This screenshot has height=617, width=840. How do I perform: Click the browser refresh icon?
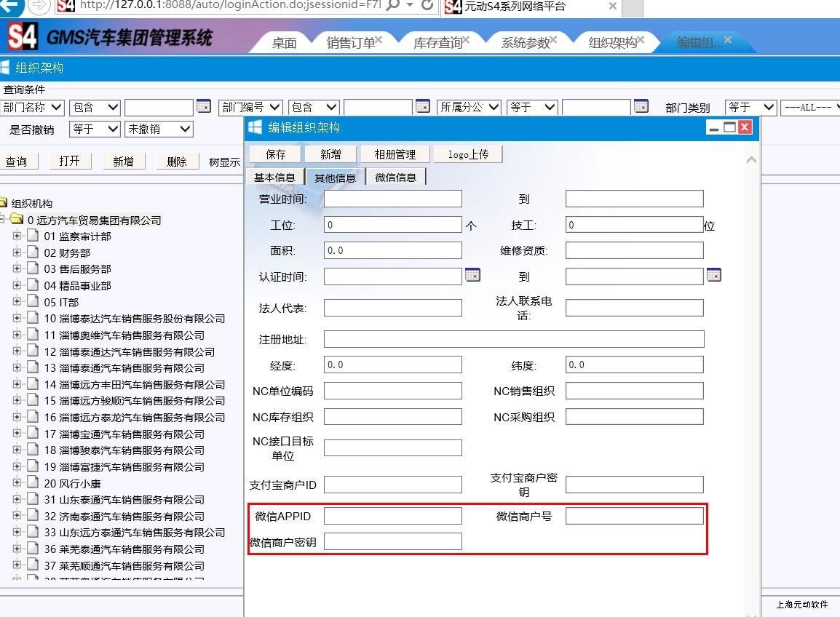(x=427, y=6)
